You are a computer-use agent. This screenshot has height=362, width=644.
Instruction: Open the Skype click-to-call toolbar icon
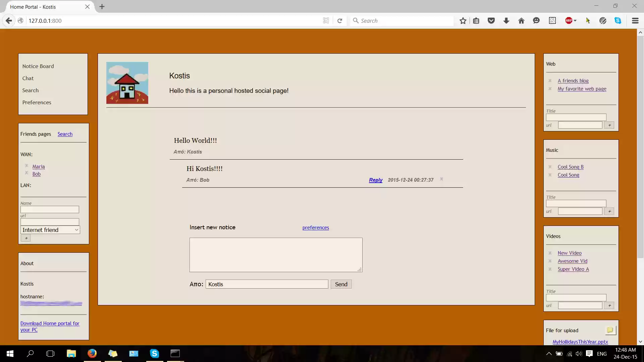618,20
